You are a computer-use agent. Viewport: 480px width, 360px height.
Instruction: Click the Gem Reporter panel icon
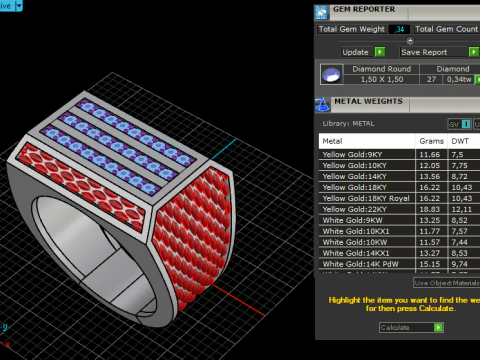[x=322, y=12]
